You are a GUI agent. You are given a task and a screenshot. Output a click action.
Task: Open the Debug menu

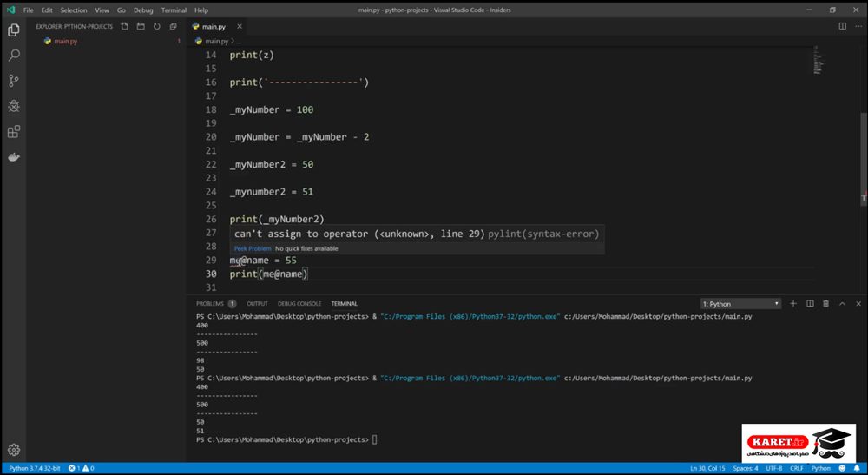coord(143,10)
